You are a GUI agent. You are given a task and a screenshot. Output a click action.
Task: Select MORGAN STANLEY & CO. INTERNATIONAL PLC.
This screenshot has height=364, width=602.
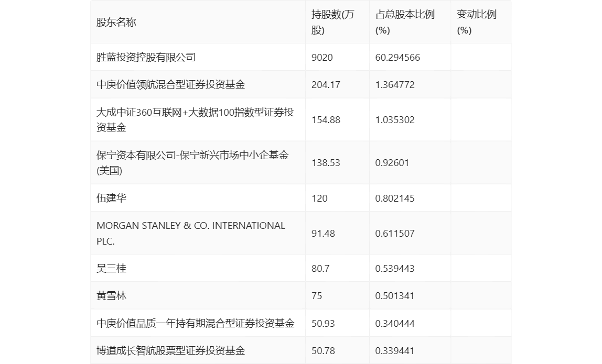coord(191,233)
